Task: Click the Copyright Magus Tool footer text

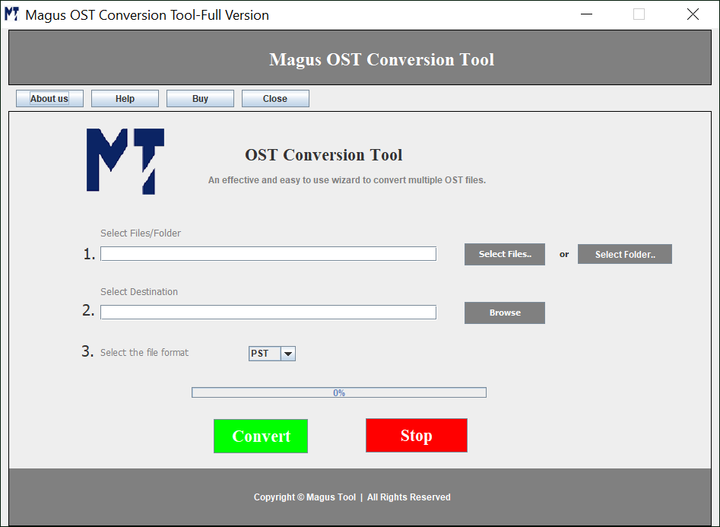Action: [x=352, y=497]
